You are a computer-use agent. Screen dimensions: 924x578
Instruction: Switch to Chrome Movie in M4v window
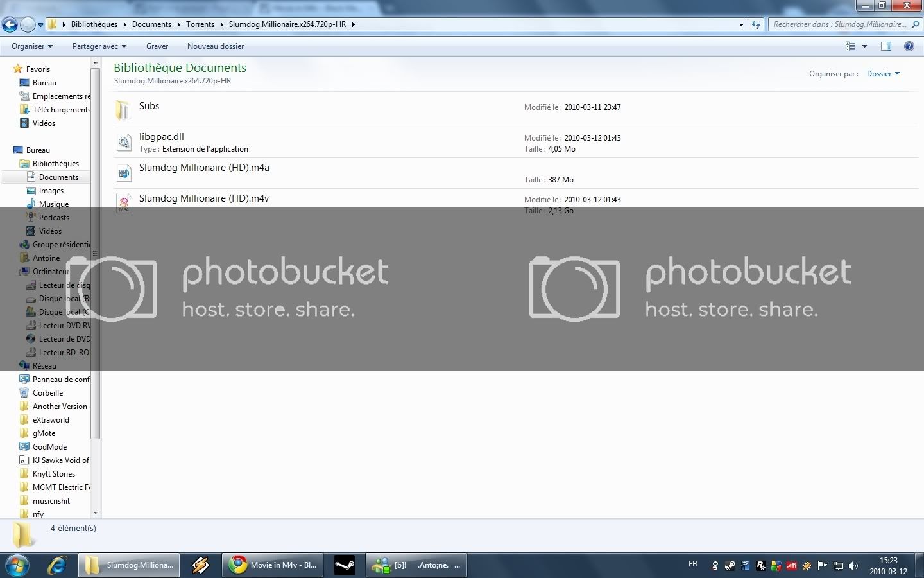tap(273, 565)
